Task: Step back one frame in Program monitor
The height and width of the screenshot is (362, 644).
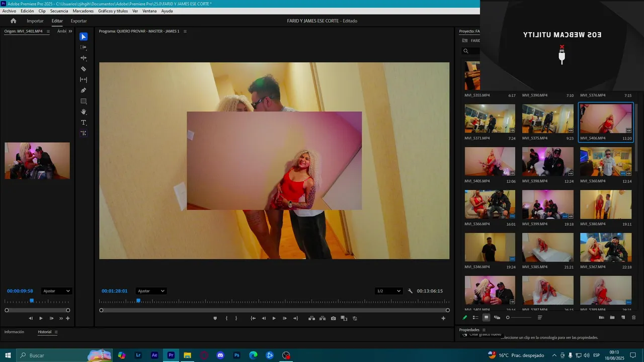Action: [x=264, y=318]
